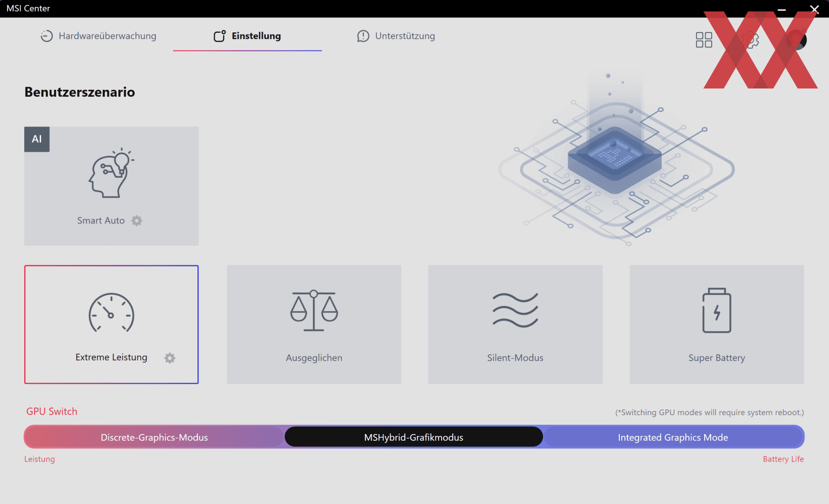Select the Smart Auto scenario card
This screenshot has height=504, width=829.
(111, 186)
